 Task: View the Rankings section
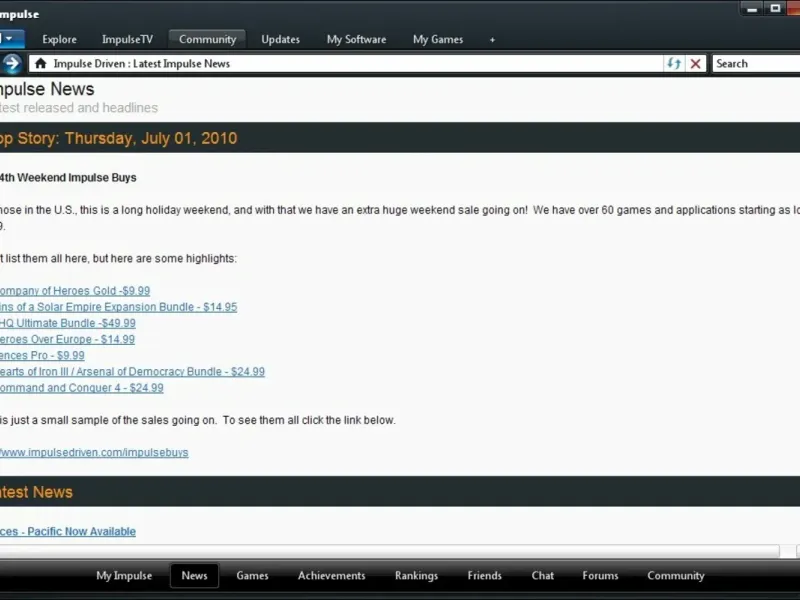[x=416, y=576]
